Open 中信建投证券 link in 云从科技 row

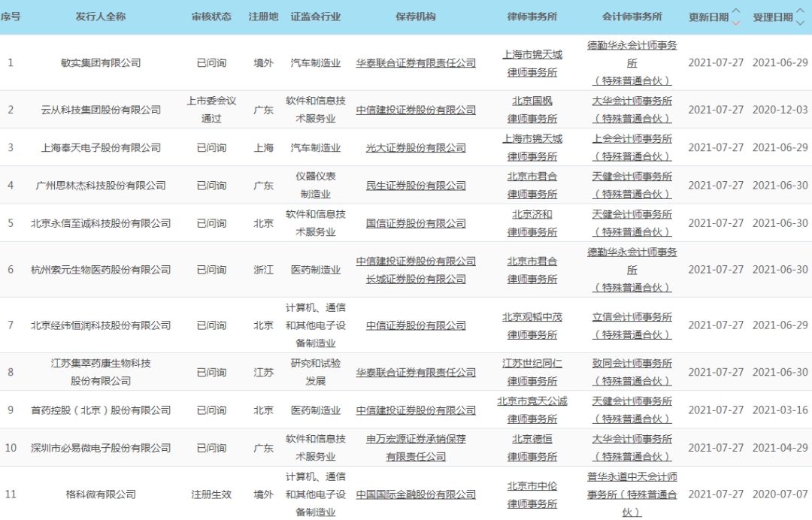tap(416, 110)
